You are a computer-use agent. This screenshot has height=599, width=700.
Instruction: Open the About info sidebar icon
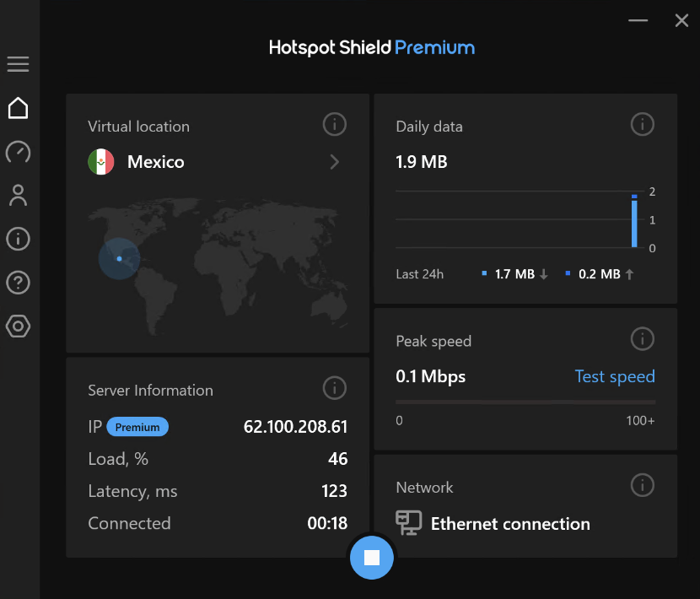pos(18,239)
